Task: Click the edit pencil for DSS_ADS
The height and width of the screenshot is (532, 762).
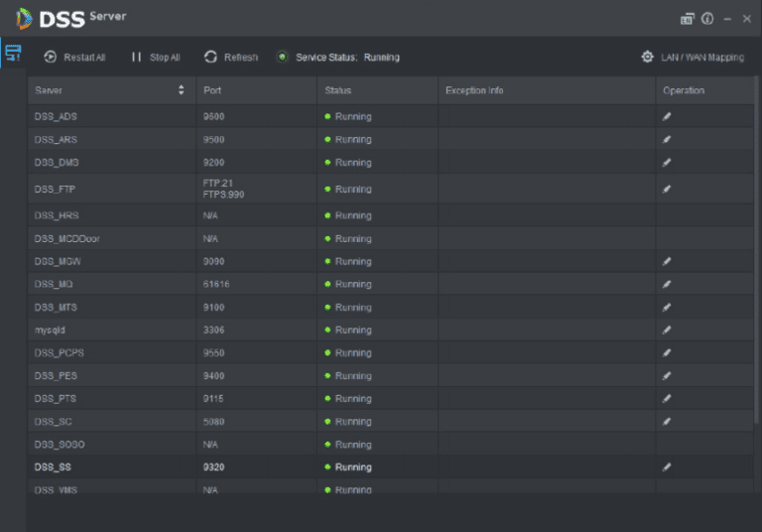Action: point(667,116)
